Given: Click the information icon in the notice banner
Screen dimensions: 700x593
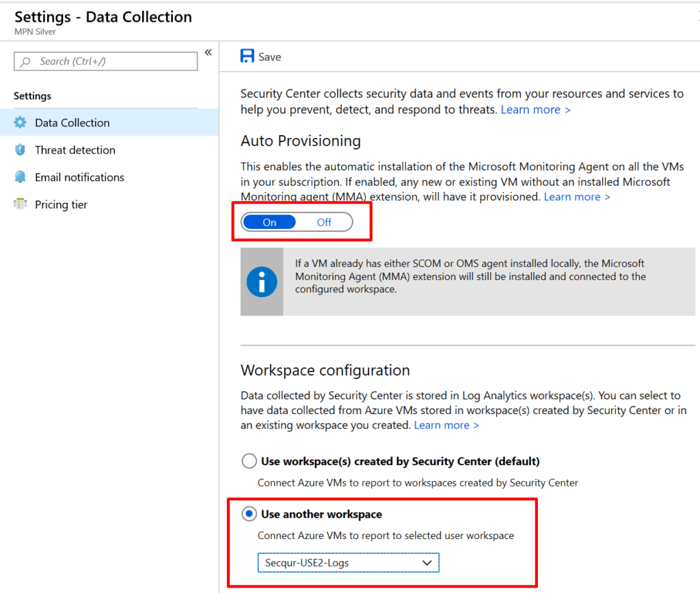Looking at the screenshot, I should 261,280.
